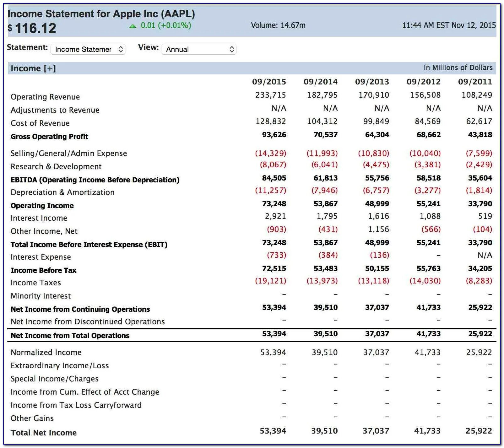Click the 108,249 Operating Revenue value

pos(477,95)
